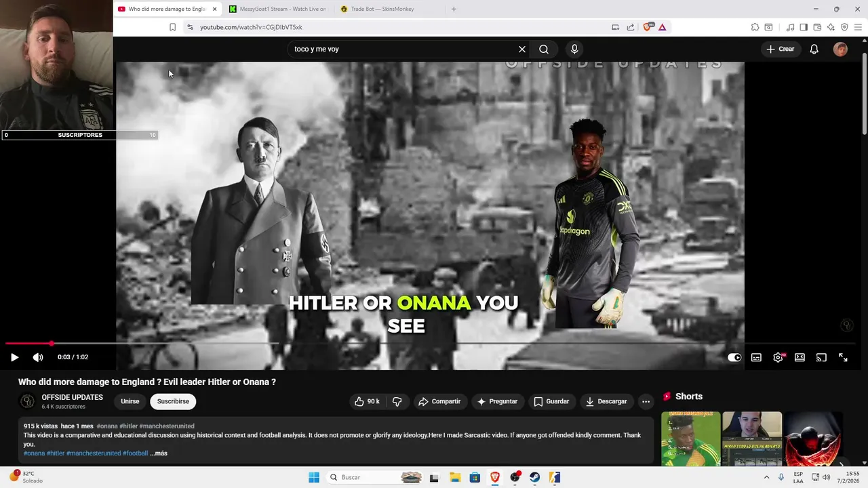Advance Shorts carousel with next arrow

tap(842, 464)
